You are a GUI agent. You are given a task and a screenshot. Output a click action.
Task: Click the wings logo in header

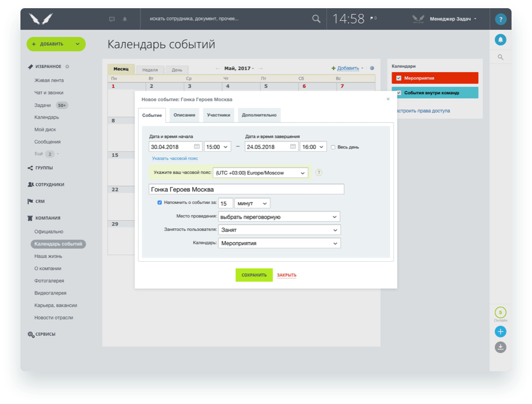coord(41,18)
